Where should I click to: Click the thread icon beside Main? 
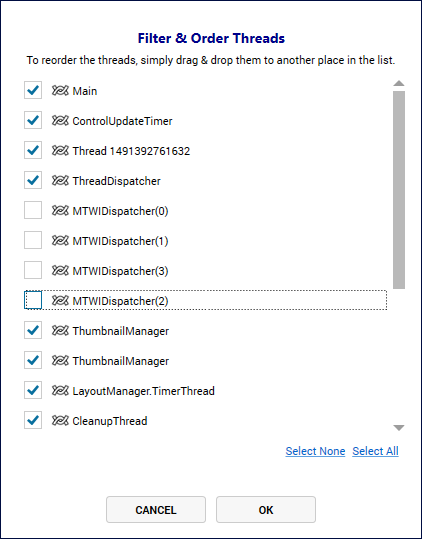[60, 90]
